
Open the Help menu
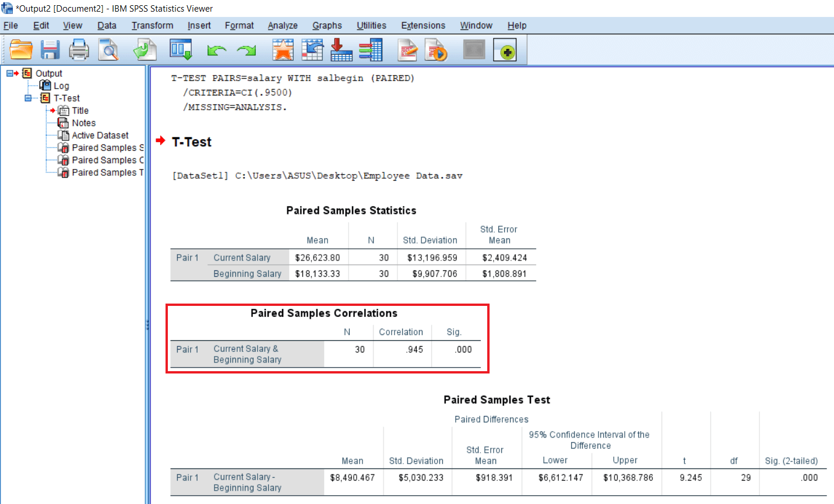pyautogui.click(x=517, y=26)
